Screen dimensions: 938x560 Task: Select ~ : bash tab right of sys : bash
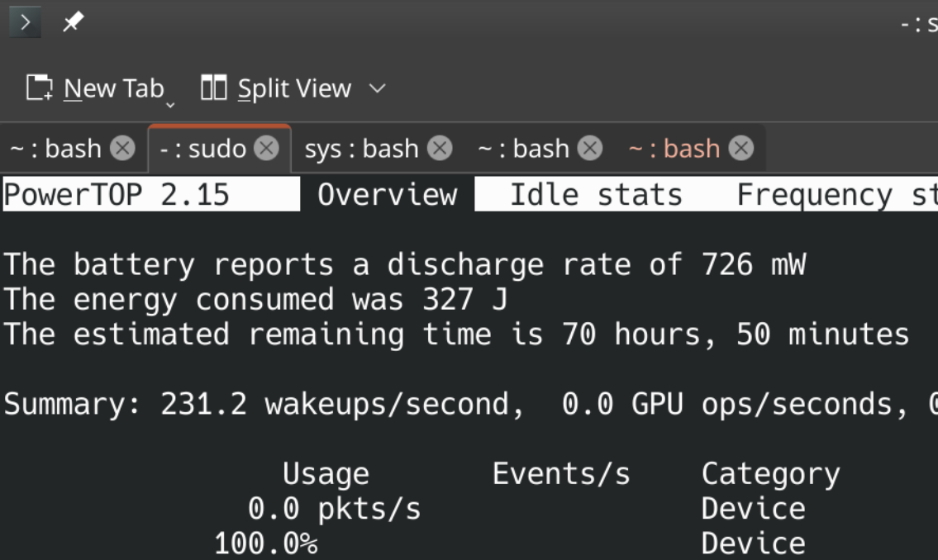coord(523,149)
